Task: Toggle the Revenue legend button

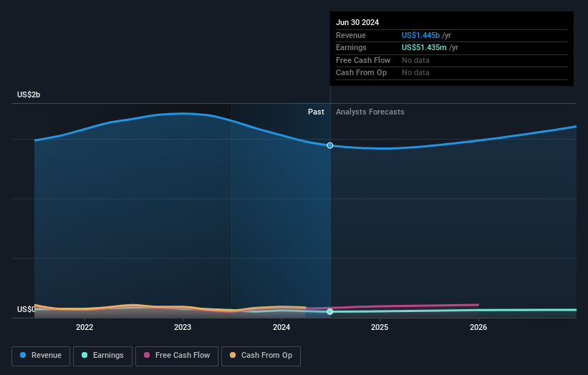Action: (x=41, y=356)
